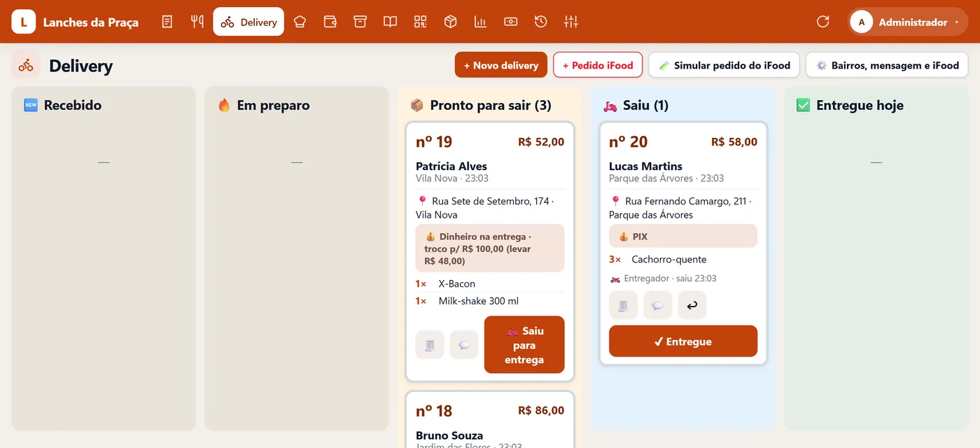Open the QR code icon in navbar

pos(420,22)
